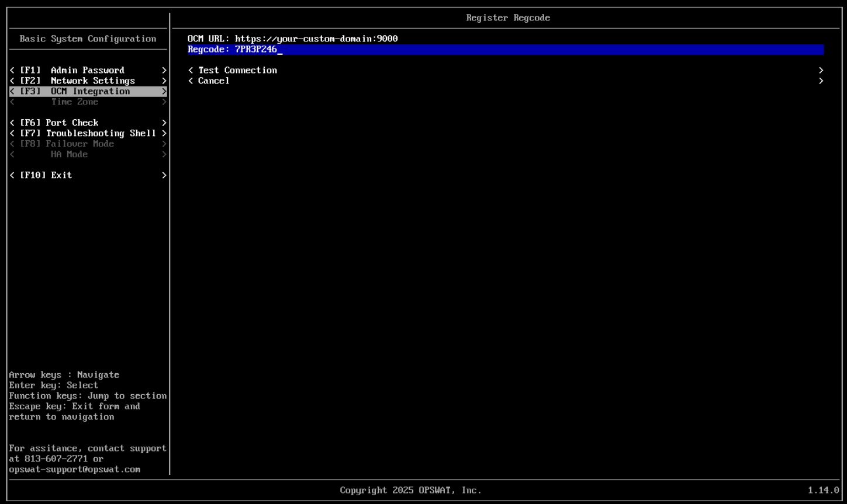Click the grayed-out Time Zone entry

click(x=74, y=102)
